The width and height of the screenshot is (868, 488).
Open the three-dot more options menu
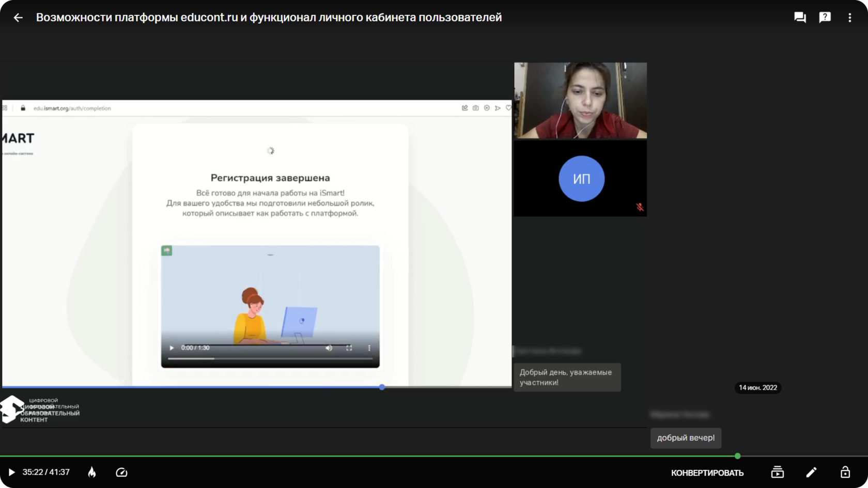(x=850, y=18)
